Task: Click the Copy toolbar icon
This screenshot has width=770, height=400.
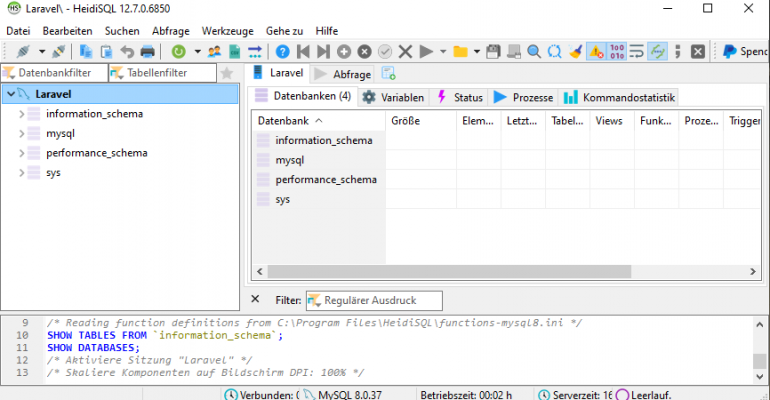Action: coord(86,52)
